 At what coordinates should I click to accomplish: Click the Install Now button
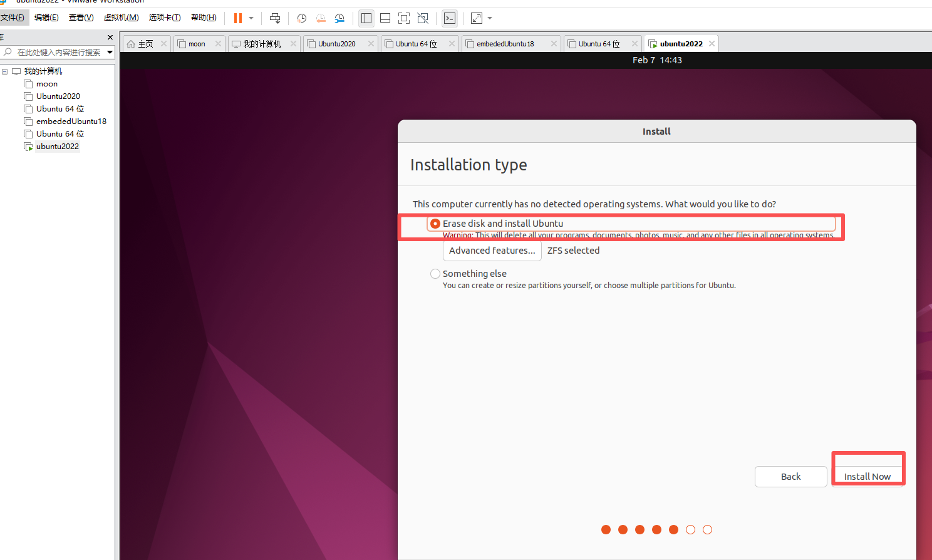(x=867, y=477)
